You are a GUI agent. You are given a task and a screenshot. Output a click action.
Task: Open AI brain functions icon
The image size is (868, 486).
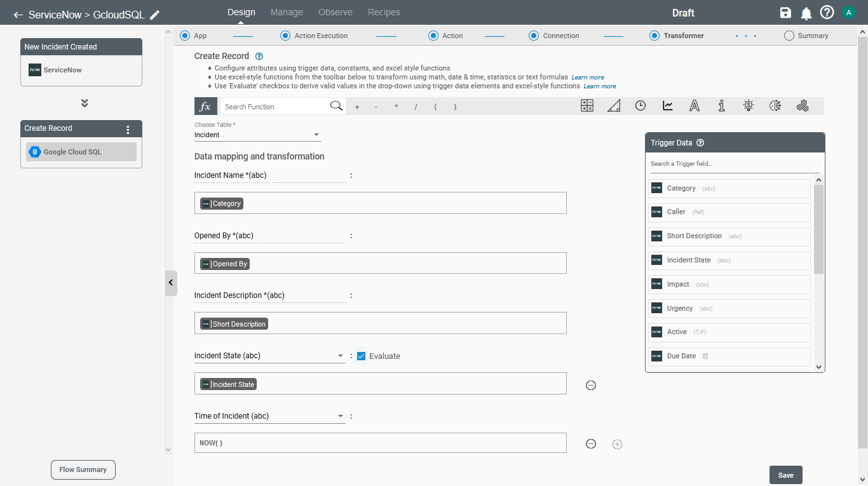775,106
